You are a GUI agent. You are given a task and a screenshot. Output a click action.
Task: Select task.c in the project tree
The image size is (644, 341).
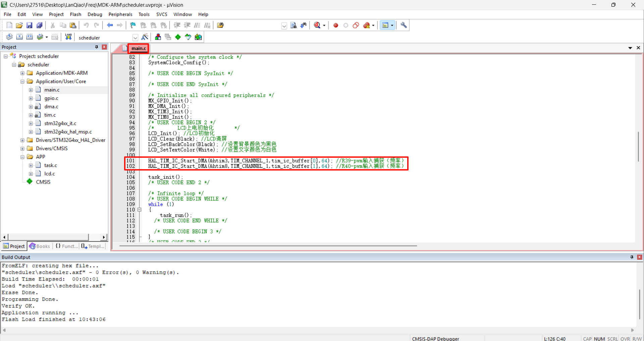click(x=51, y=165)
